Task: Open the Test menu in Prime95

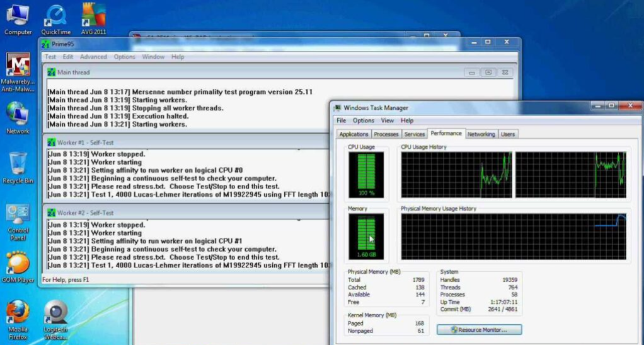Action: pyautogui.click(x=50, y=57)
